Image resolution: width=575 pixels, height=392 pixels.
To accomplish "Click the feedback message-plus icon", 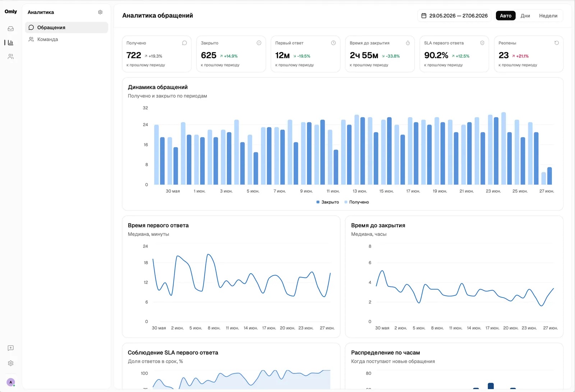I will pos(11,348).
